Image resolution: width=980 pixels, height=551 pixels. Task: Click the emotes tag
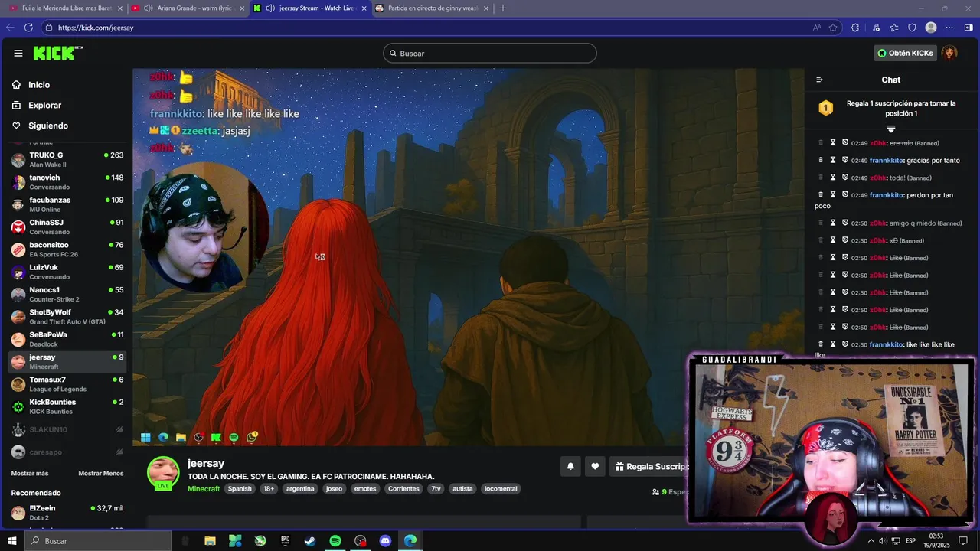365,489
